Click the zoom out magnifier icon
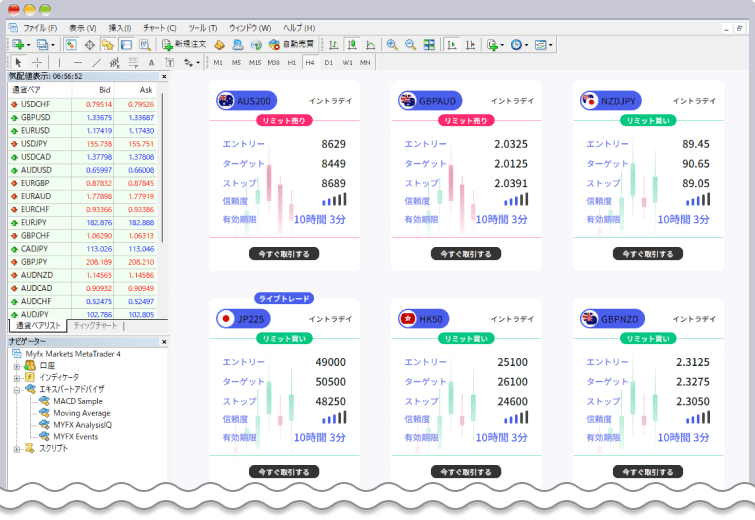The width and height of the screenshot is (755, 520). [x=409, y=45]
